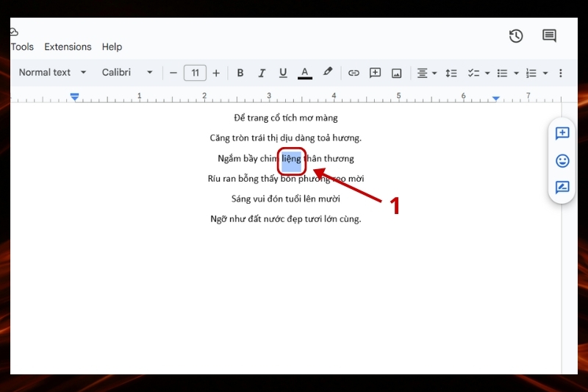The height and width of the screenshot is (392, 588).
Task: Click the add comment toolbar icon
Action: [375, 73]
